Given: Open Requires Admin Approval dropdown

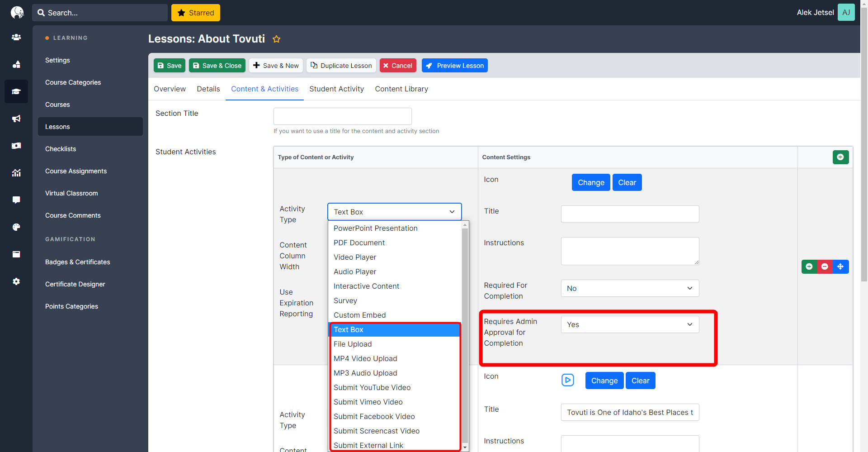Looking at the screenshot, I should pyautogui.click(x=630, y=324).
